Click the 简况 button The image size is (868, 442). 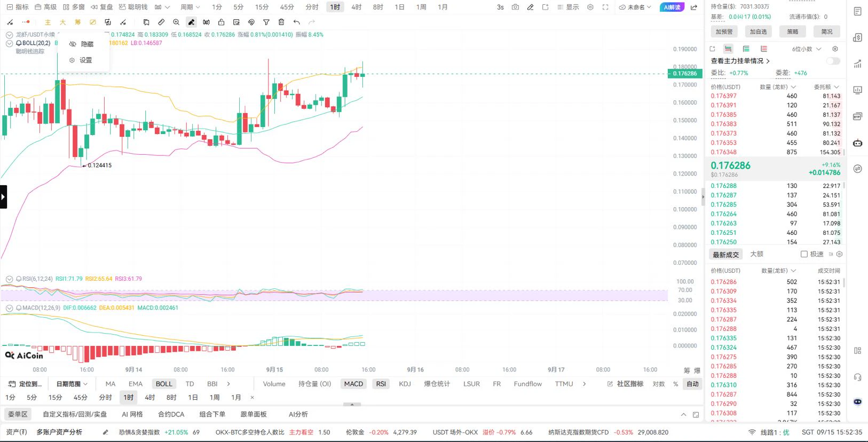tap(827, 31)
